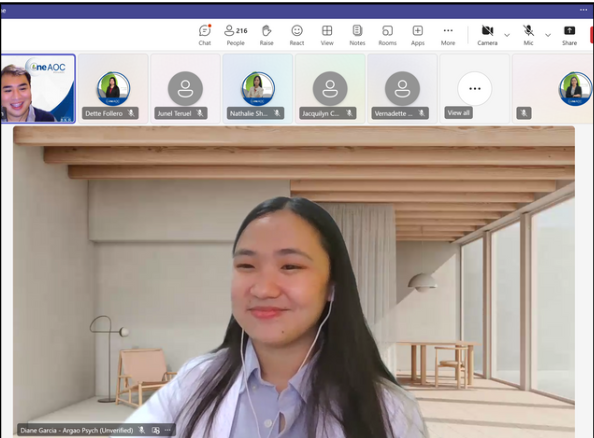Share your screen content
594x438 pixels.
(569, 35)
